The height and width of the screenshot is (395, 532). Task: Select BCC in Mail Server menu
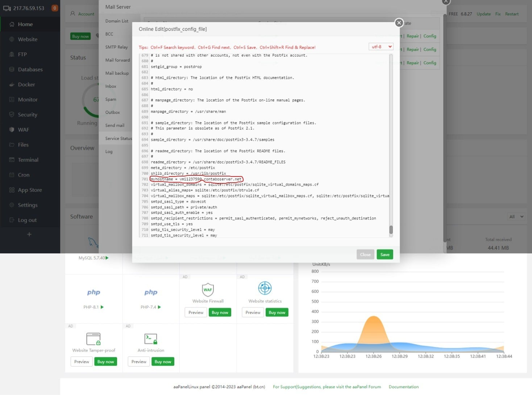109,34
